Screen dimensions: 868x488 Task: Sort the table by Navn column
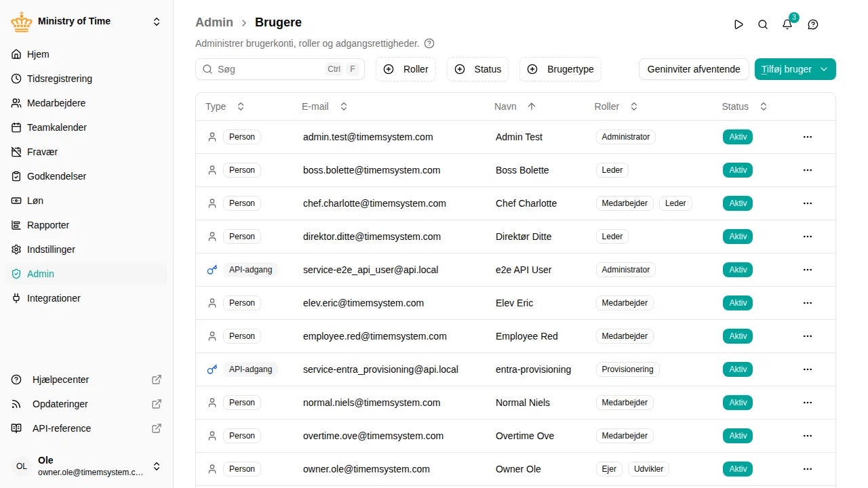515,106
